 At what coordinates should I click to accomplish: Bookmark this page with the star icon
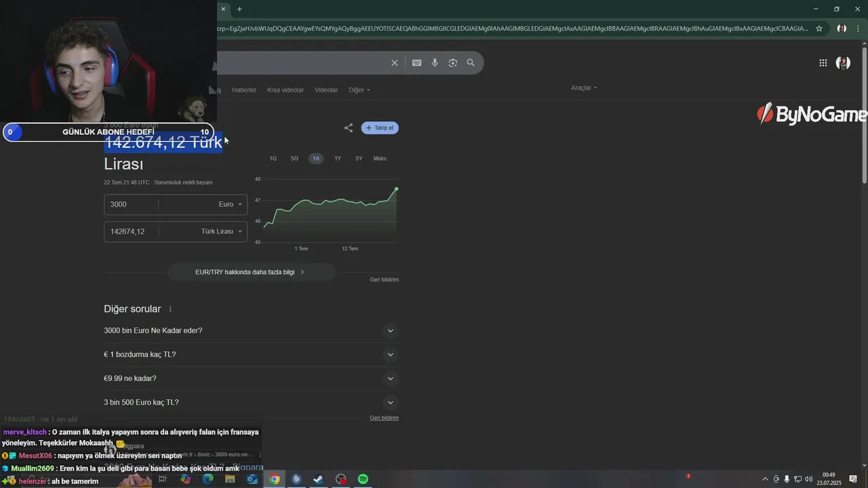coord(819,28)
